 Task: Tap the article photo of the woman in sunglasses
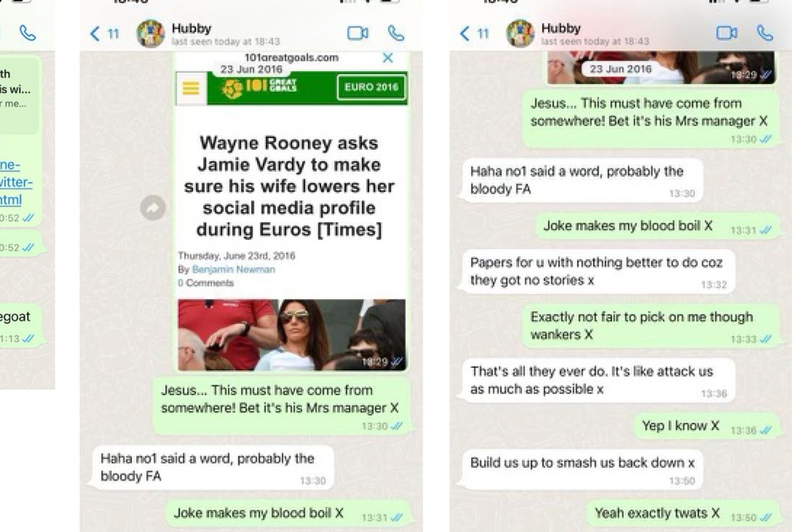coord(292,335)
